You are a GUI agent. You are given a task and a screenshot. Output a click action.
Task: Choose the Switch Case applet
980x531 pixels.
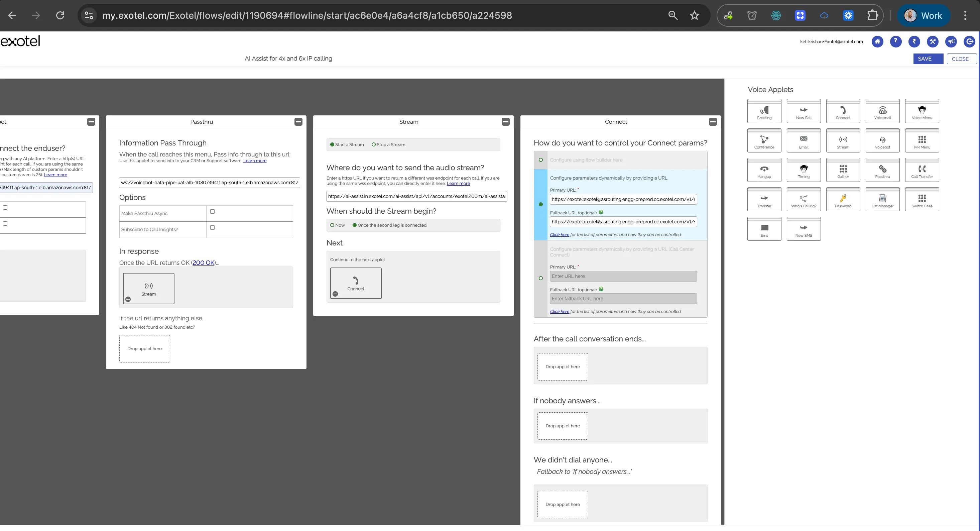(922, 199)
